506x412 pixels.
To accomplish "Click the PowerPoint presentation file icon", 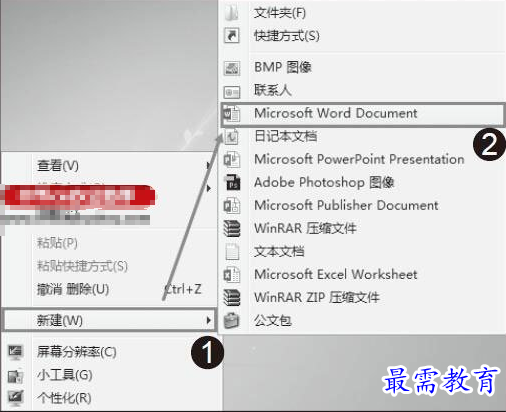I will 231,159.
